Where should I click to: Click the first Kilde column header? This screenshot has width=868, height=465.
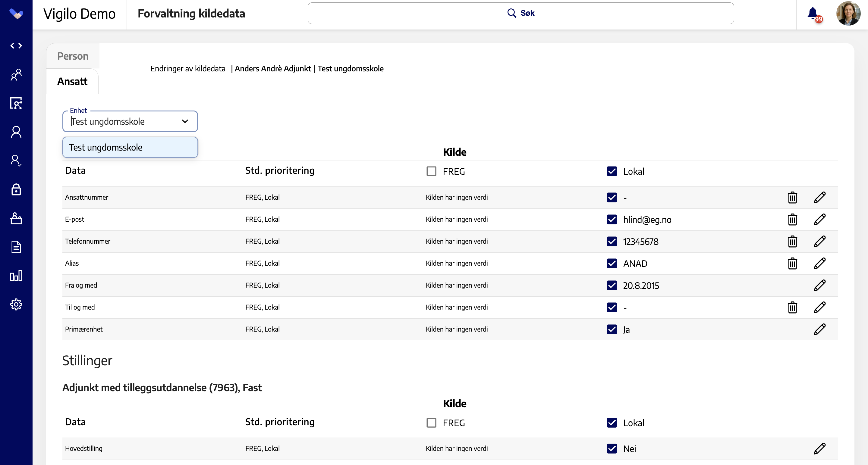tap(454, 152)
